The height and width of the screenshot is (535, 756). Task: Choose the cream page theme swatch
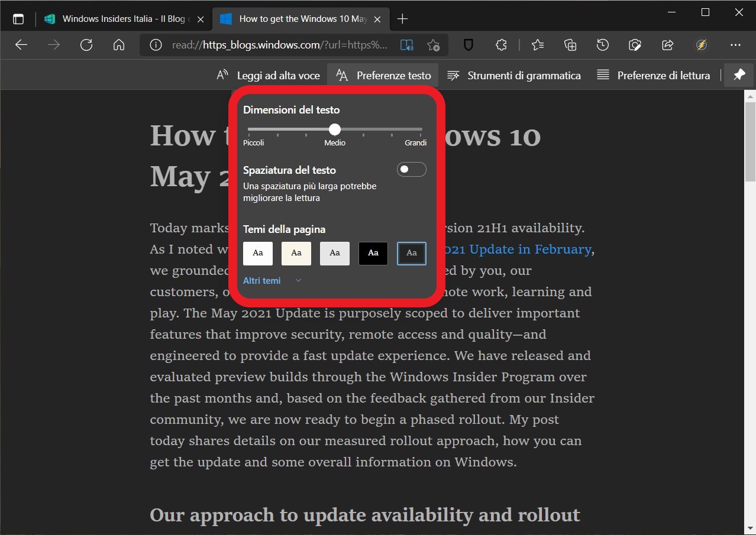(296, 253)
